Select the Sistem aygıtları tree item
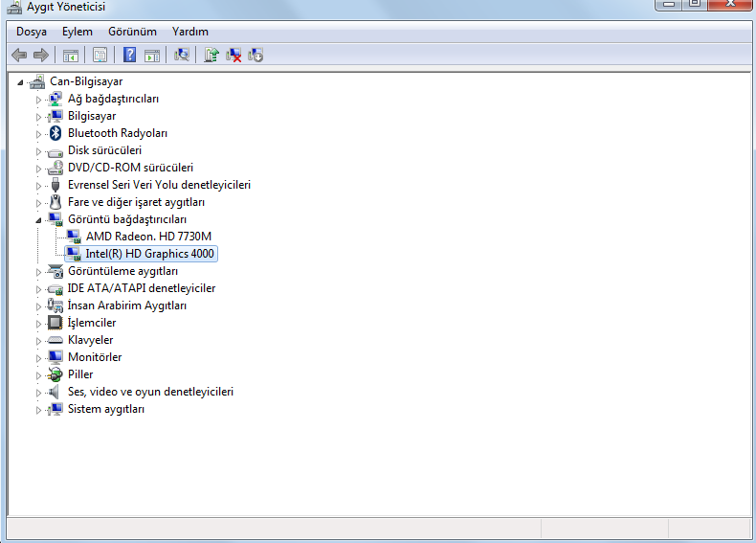Viewport: 756px width, 543px height. 105,409
